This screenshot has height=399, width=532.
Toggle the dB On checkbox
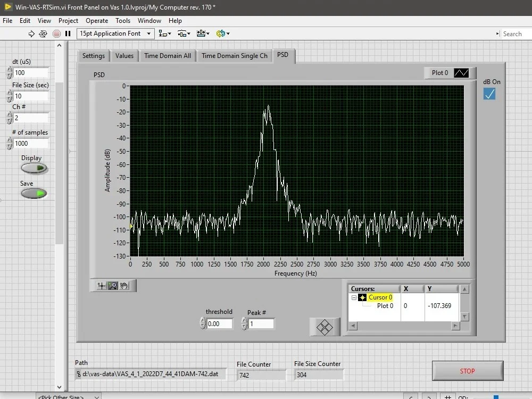(x=489, y=94)
